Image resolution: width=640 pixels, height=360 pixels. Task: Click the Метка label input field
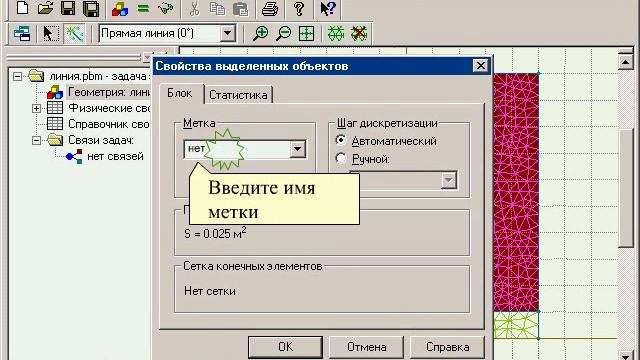[x=238, y=149]
